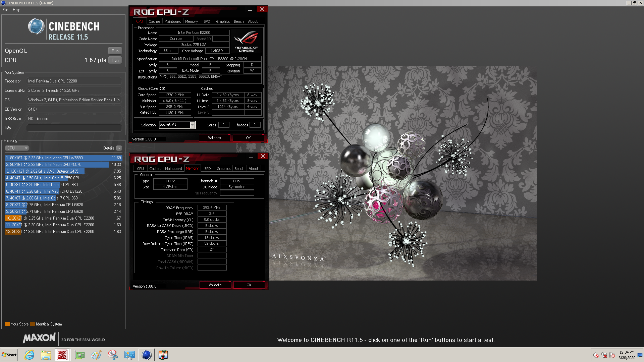Switch to Bench tab in upper CPU-Z
This screenshot has width=644, height=362.
239,21
